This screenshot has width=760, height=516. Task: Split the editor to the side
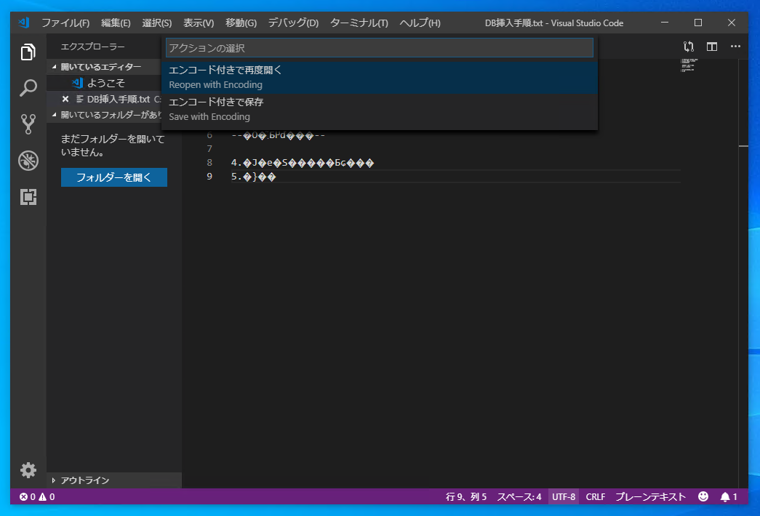(x=712, y=47)
